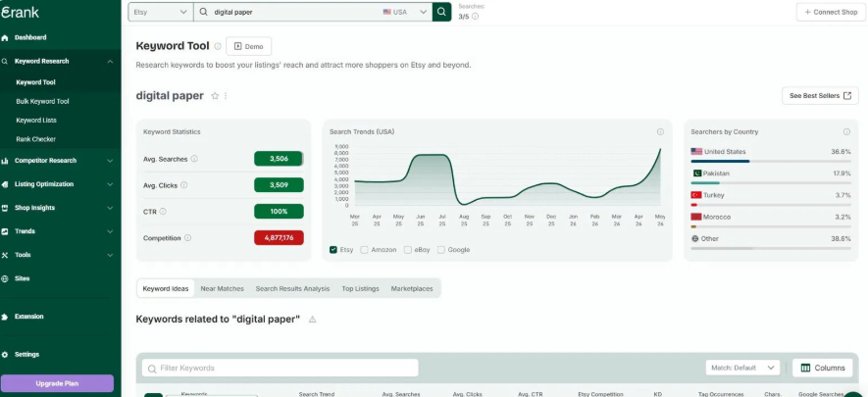
Task: Star the digital paper keyword
Action: (215, 96)
